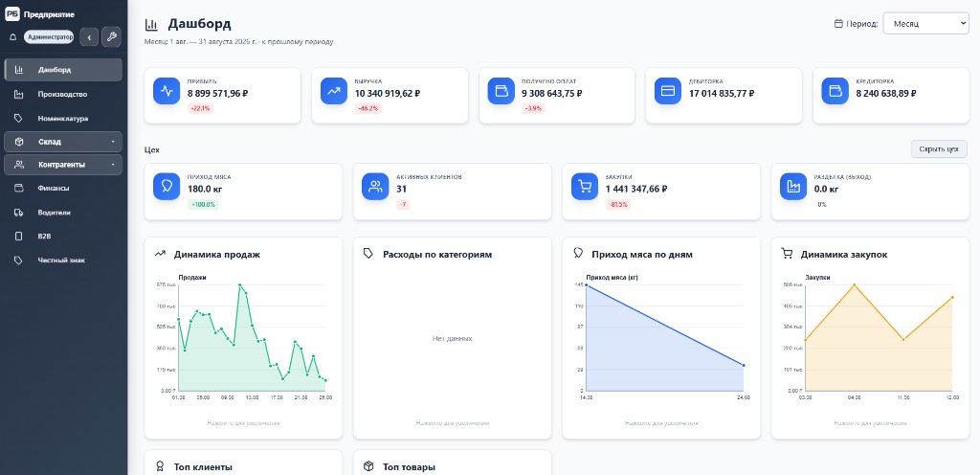Click the -3.9% payments change badge
Image resolution: width=980 pixels, height=475 pixels.
[x=534, y=109]
